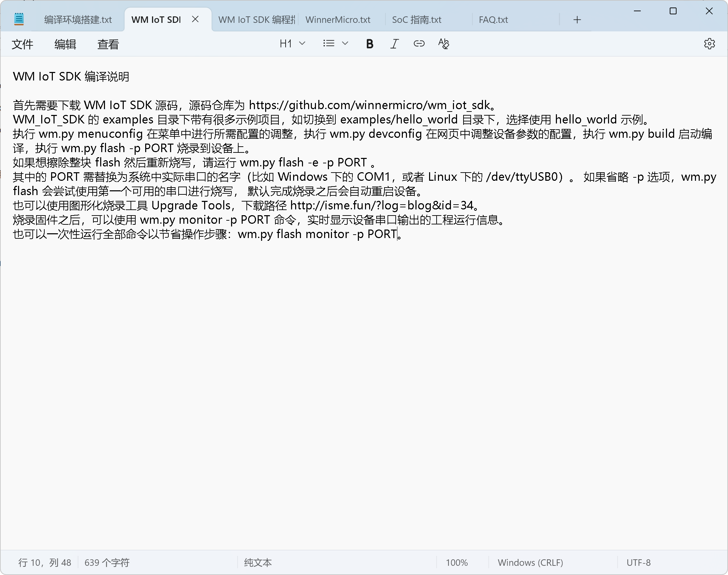728x575 pixels.
Task: Switch to the 编译环境搭建.txt tab
Action: 78,20
